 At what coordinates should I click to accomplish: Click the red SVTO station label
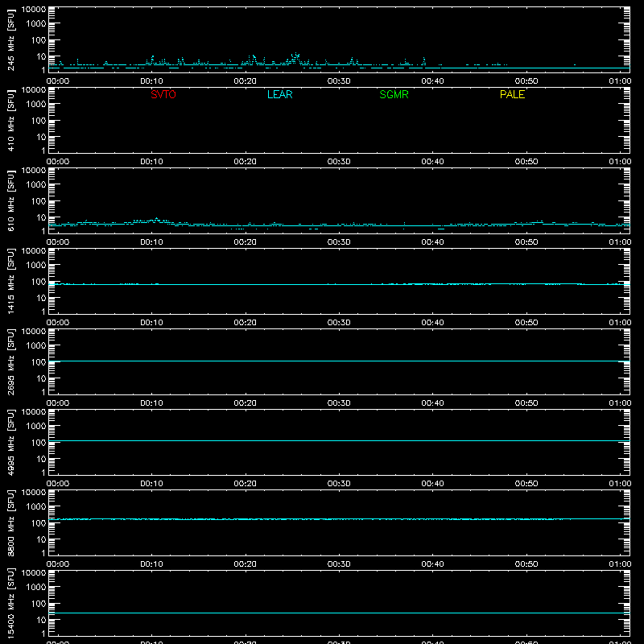163,94
